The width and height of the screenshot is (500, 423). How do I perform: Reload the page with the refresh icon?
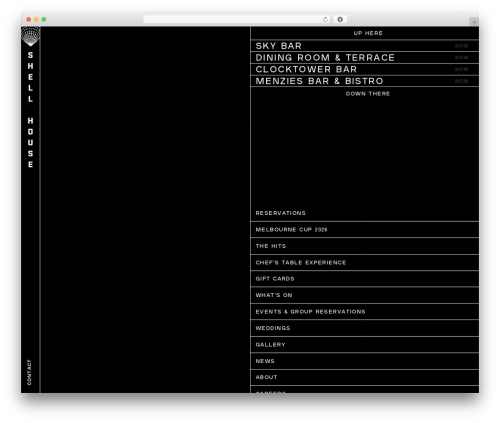pyautogui.click(x=325, y=20)
